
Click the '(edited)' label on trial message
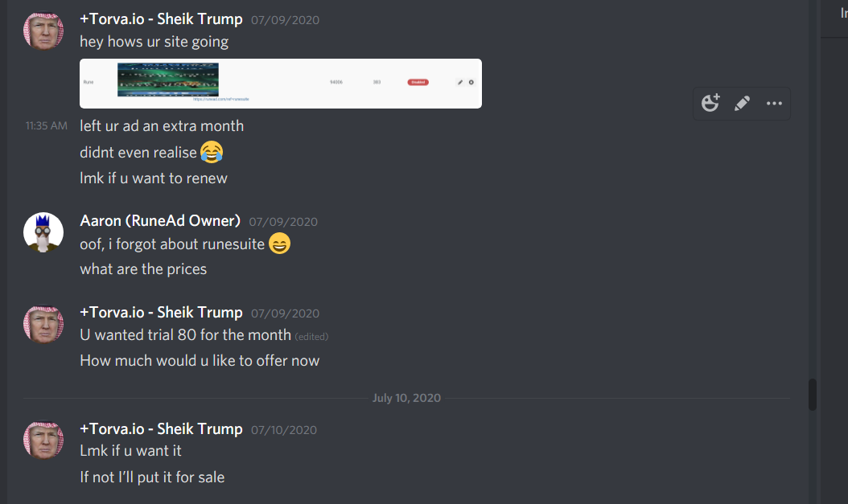tap(311, 337)
